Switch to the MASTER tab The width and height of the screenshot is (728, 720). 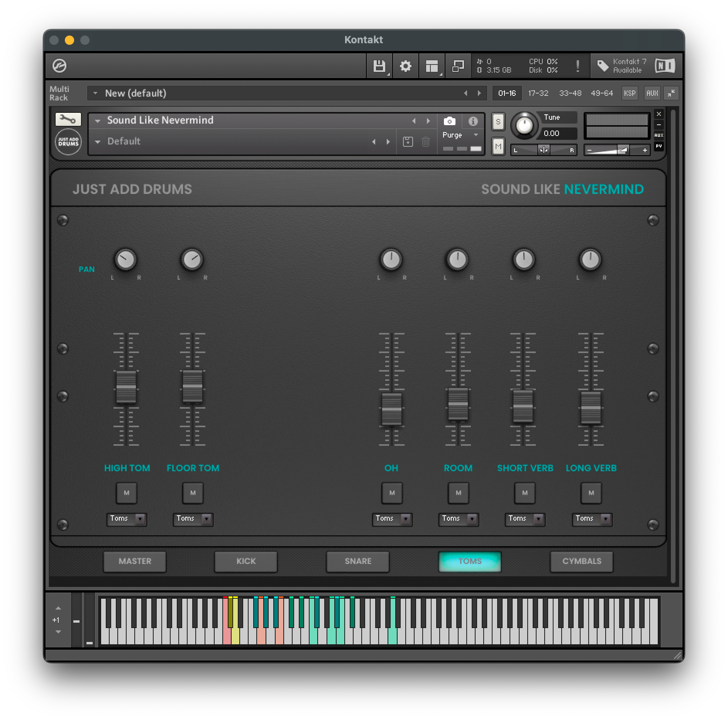[135, 561]
